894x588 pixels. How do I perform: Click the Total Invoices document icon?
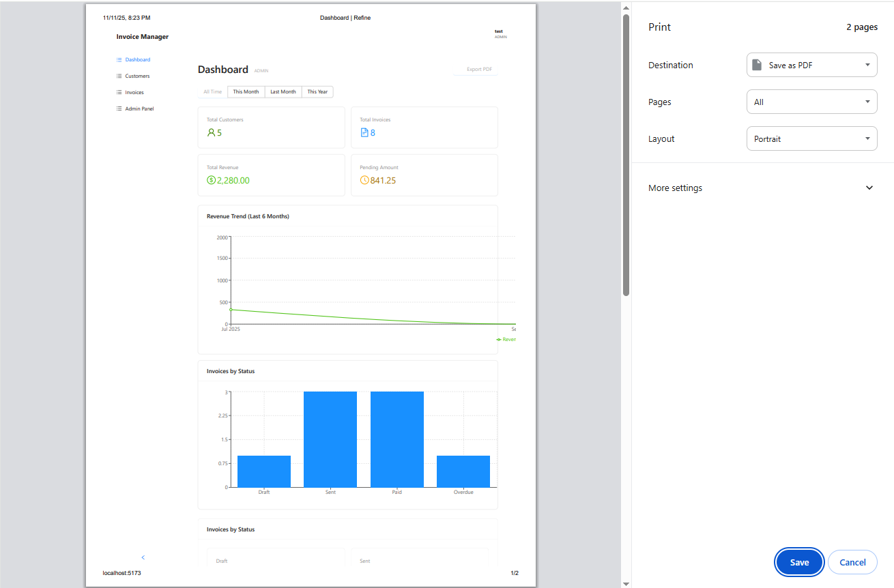[364, 133]
